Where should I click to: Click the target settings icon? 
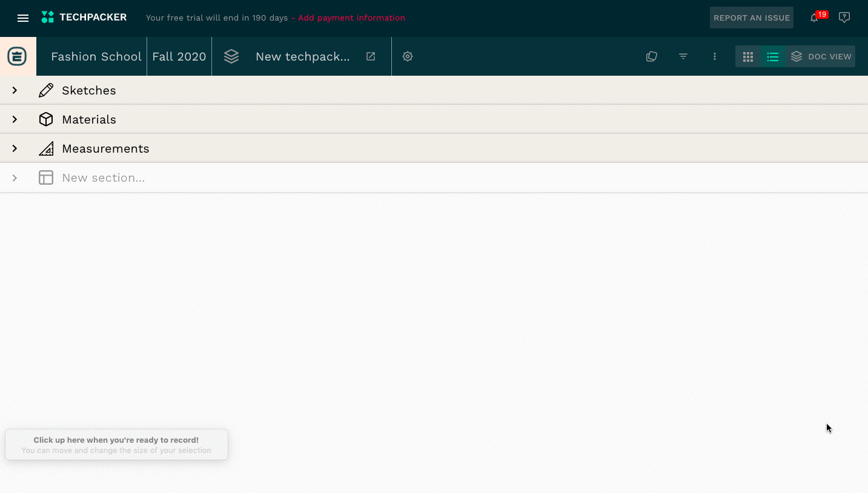(x=408, y=56)
